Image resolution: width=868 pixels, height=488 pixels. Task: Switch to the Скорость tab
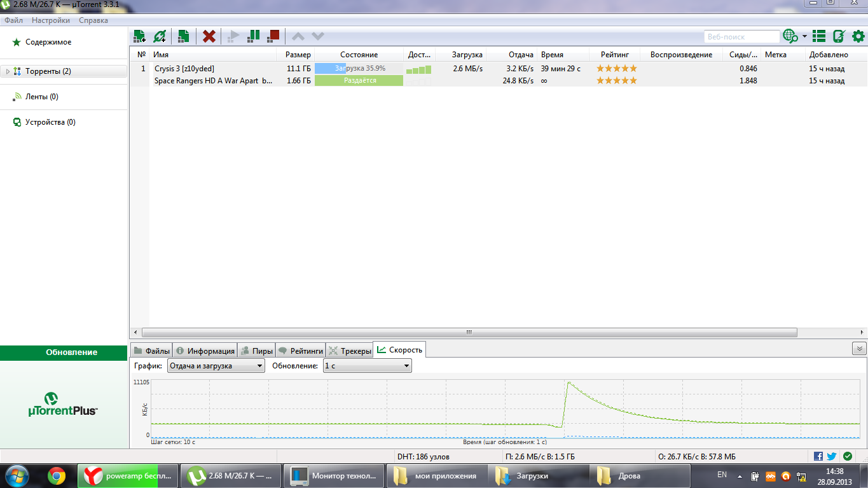click(399, 350)
